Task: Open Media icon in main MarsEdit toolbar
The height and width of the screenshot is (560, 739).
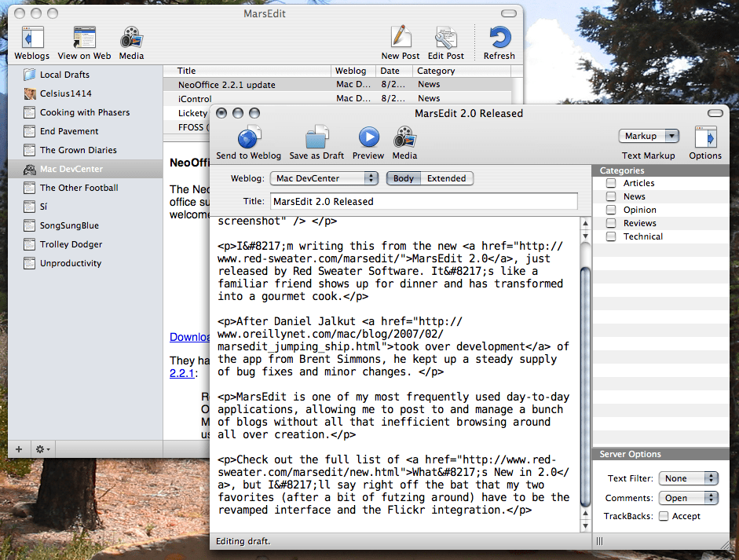Action: point(131,43)
